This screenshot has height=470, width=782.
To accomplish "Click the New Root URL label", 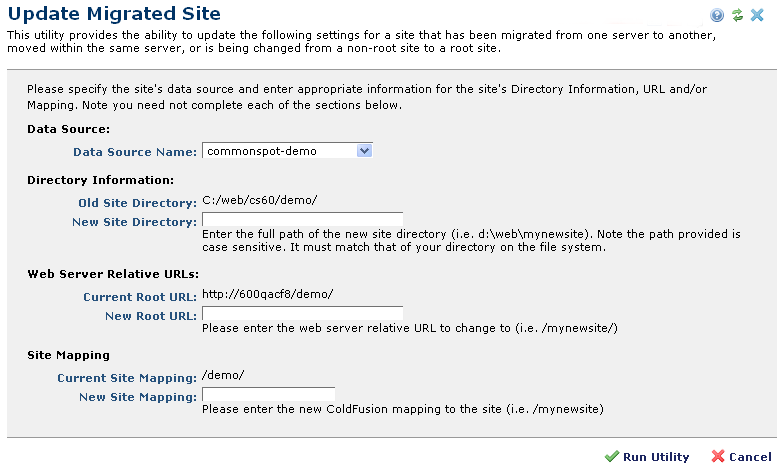I will coord(150,316).
